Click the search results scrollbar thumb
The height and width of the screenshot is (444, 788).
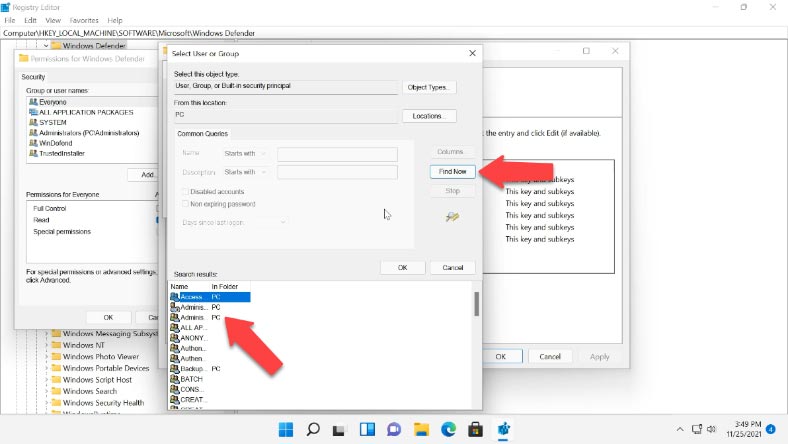tap(476, 304)
